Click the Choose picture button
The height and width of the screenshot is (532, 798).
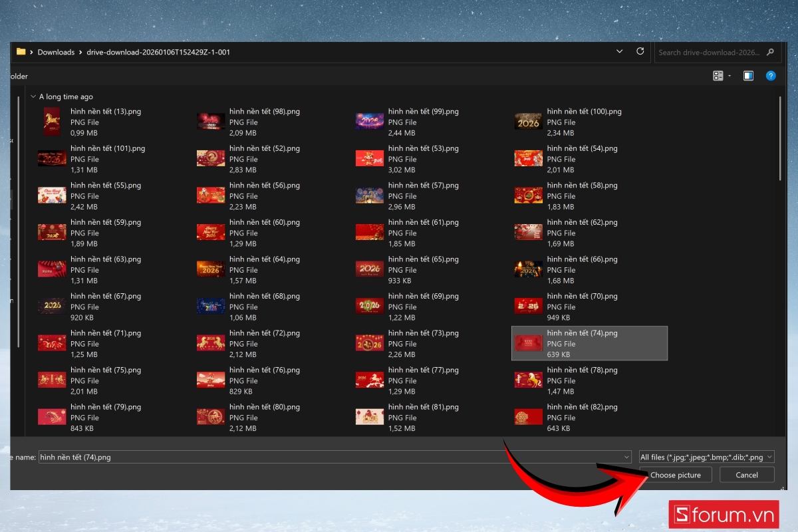tap(675, 475)
